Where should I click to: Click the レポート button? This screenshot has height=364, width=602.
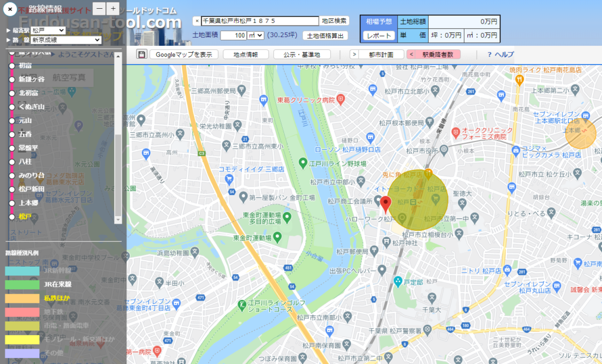pos(379,36)
